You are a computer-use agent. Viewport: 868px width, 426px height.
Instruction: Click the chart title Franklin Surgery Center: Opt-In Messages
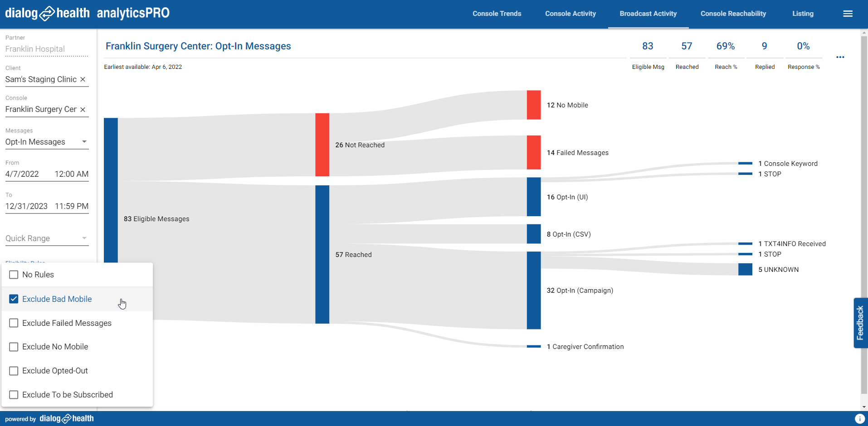[198, 46]
